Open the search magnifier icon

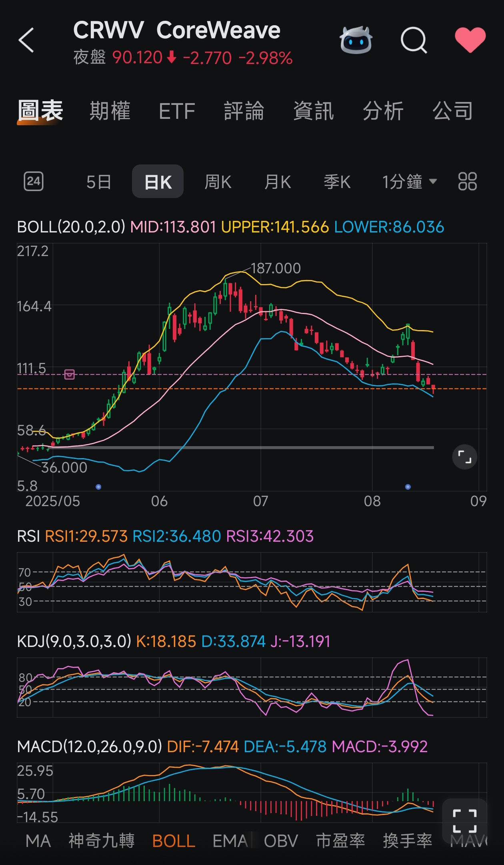point(414,40)
